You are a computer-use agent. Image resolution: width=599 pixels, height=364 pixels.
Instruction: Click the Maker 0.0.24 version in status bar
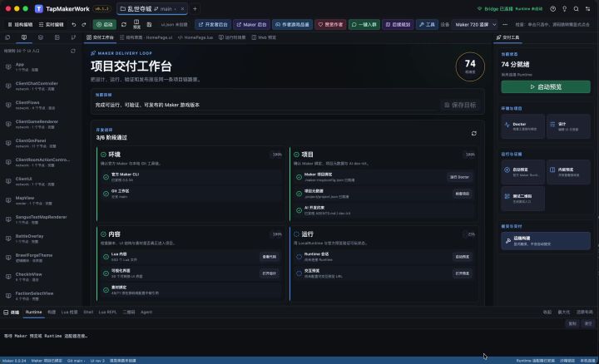pos(14,361)
